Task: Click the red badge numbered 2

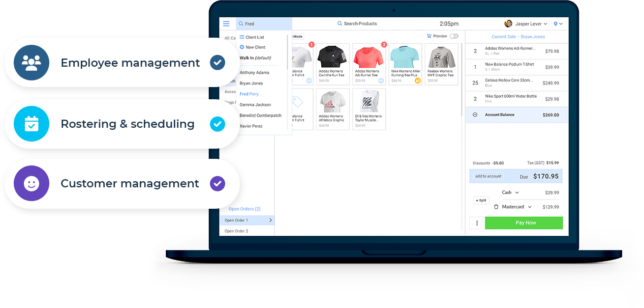Action: [384, 45]
